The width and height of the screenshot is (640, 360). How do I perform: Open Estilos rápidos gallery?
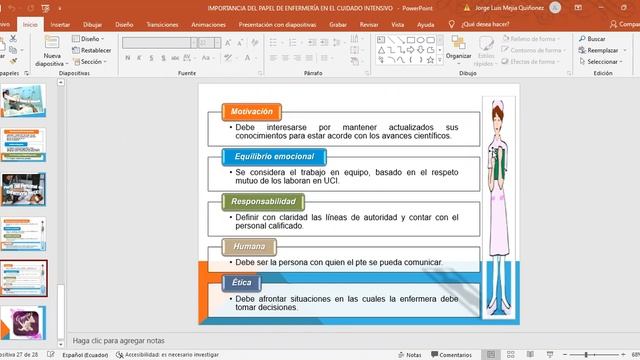(x=486, y=51)
